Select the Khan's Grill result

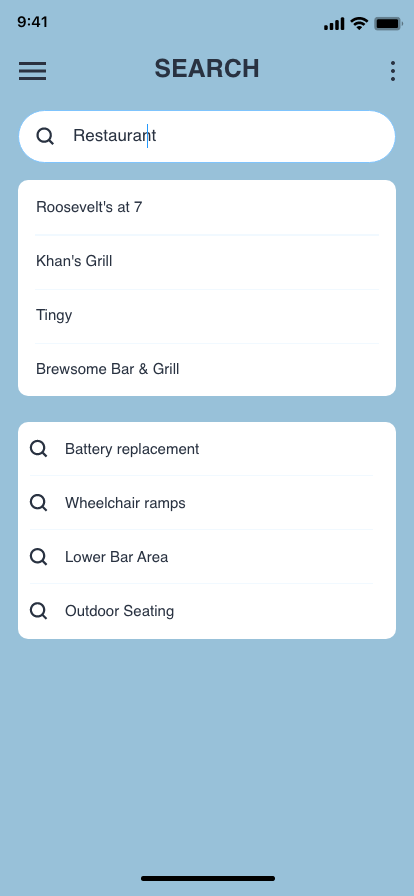(207, 262)
